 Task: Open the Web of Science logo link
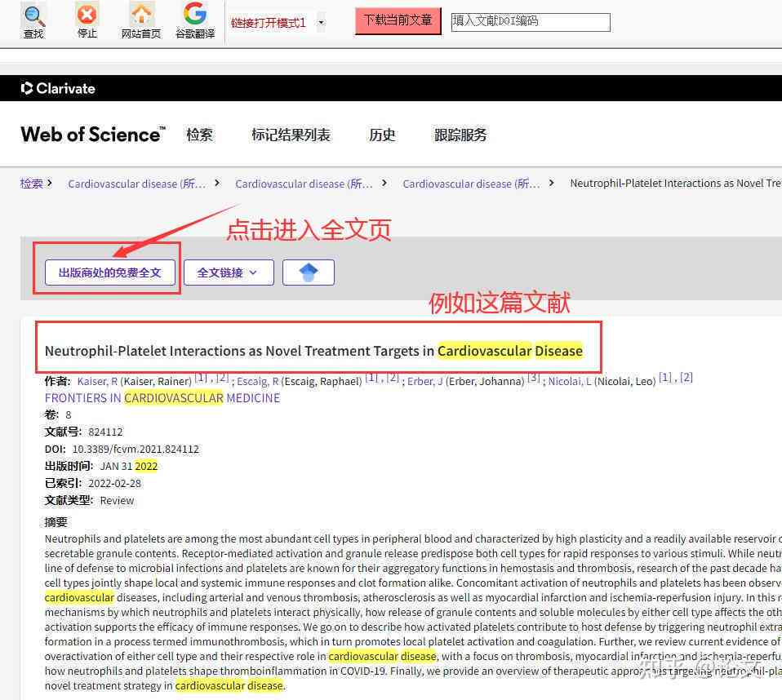(93, 135)
